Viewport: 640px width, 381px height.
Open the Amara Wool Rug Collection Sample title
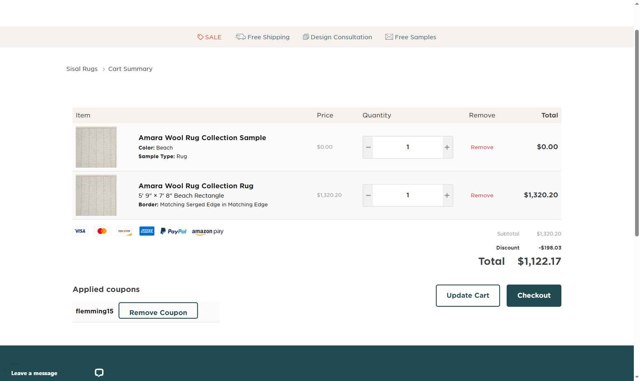click(202, 138)
